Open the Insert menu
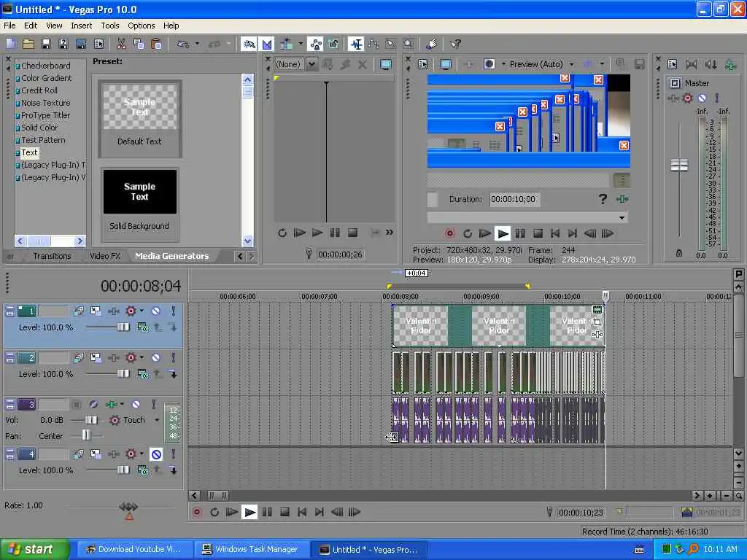The height and width of the screenshot is (560, 747). [81, 26]
